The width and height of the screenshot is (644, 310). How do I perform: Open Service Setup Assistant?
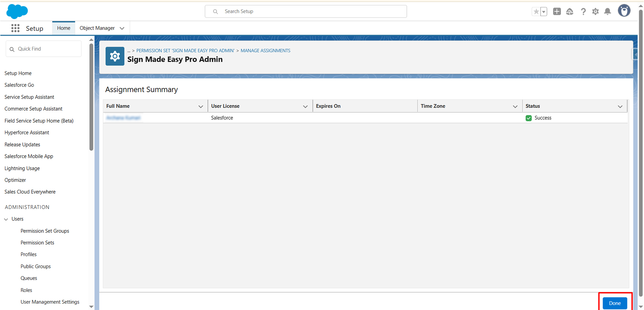pos(29,97)
